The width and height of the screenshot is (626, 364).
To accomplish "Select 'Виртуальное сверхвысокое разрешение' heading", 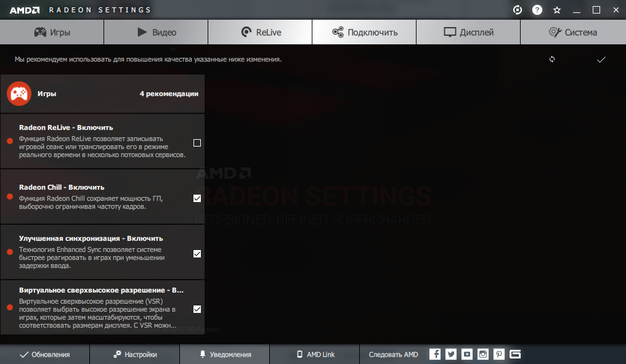I will tap(101, 290).
